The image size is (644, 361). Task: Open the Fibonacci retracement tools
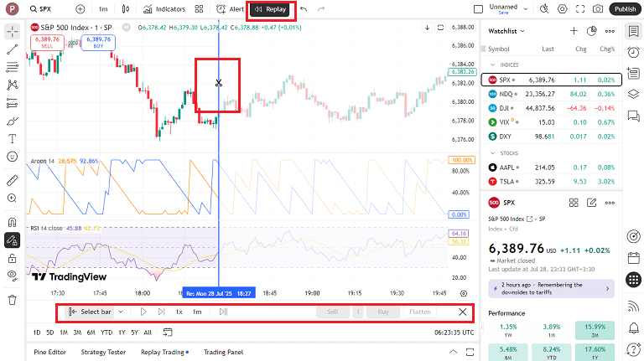[13, 67]
